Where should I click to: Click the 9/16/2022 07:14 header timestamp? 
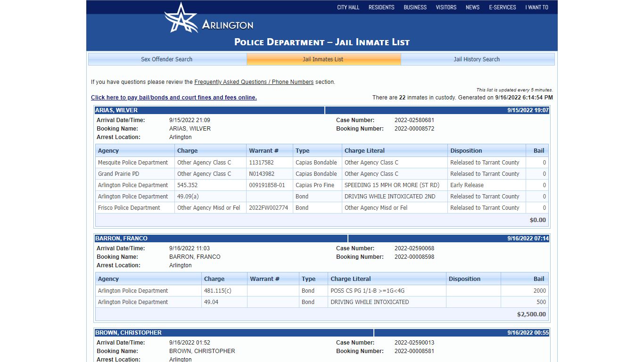point(528,239)
